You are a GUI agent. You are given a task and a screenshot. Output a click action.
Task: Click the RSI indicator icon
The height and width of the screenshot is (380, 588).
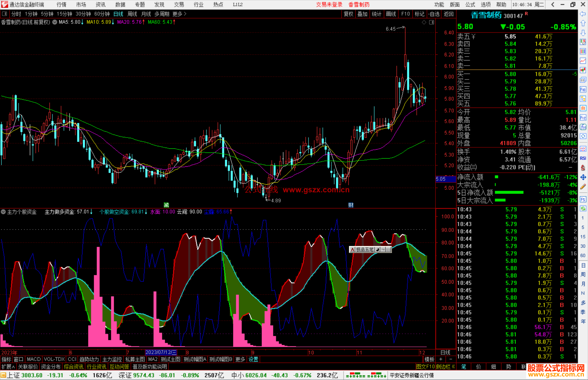583,158
